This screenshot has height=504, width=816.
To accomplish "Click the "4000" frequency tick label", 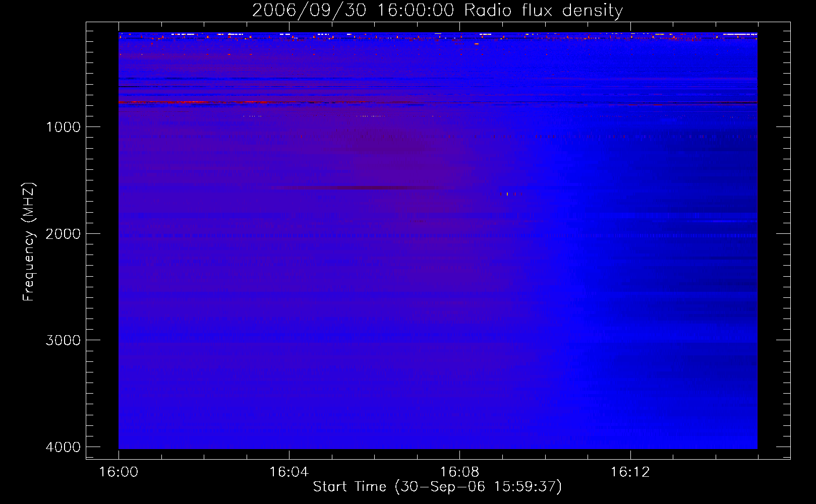I will point(63,447).
